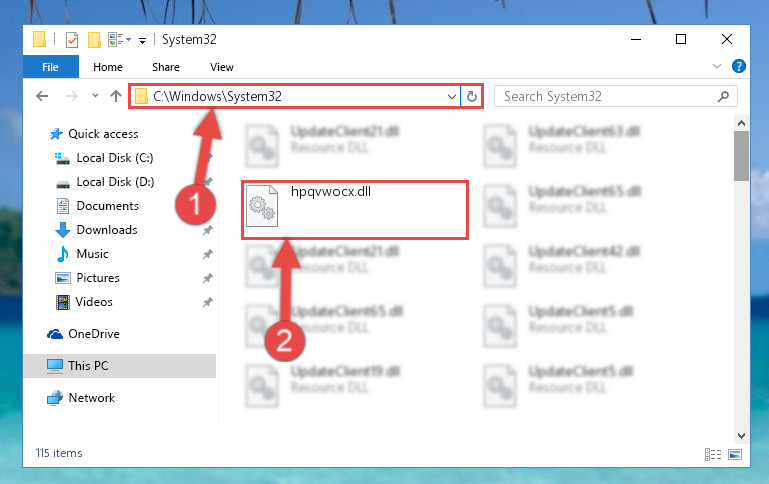This screenshot has height=484, width=769.
Task: Click the search magnifier icon
Action: tap(723, 97)
